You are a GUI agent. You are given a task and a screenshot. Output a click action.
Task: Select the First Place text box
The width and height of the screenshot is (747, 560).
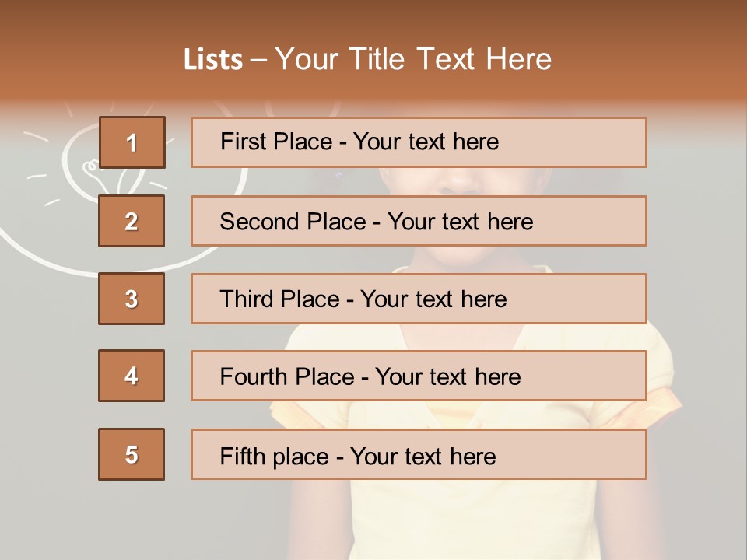coord(419,142)
